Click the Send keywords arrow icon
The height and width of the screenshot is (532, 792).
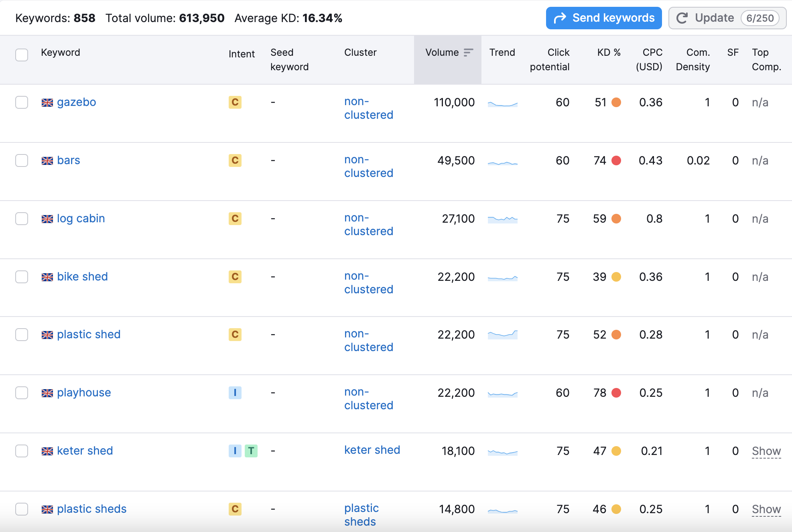tap(560, 18)
